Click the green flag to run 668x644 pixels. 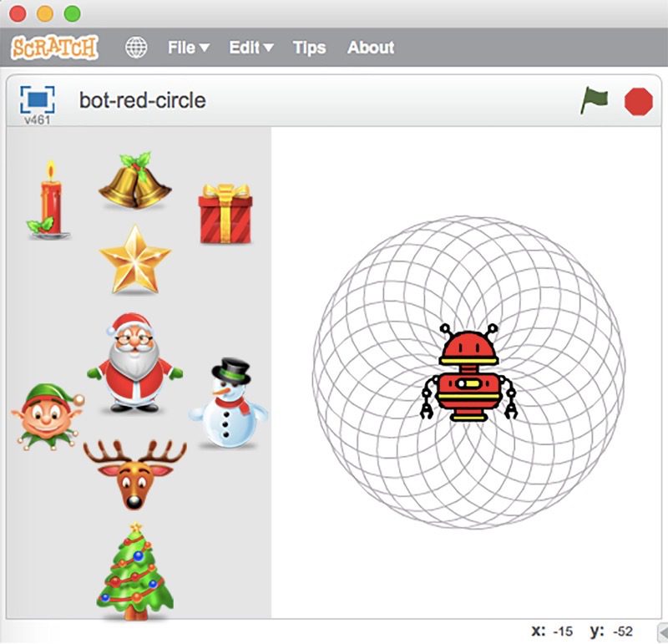tap(595, 101)
